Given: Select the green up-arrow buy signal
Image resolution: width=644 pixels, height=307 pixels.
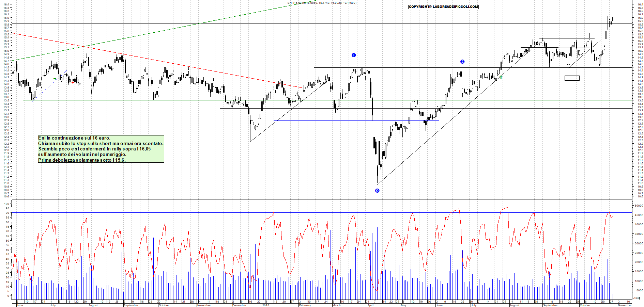Looking at the screenshot, I should [501, 78].
